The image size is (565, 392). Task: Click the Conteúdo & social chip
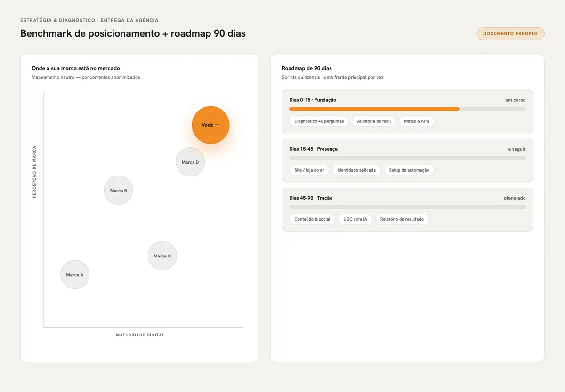click(x=312, y=219)
